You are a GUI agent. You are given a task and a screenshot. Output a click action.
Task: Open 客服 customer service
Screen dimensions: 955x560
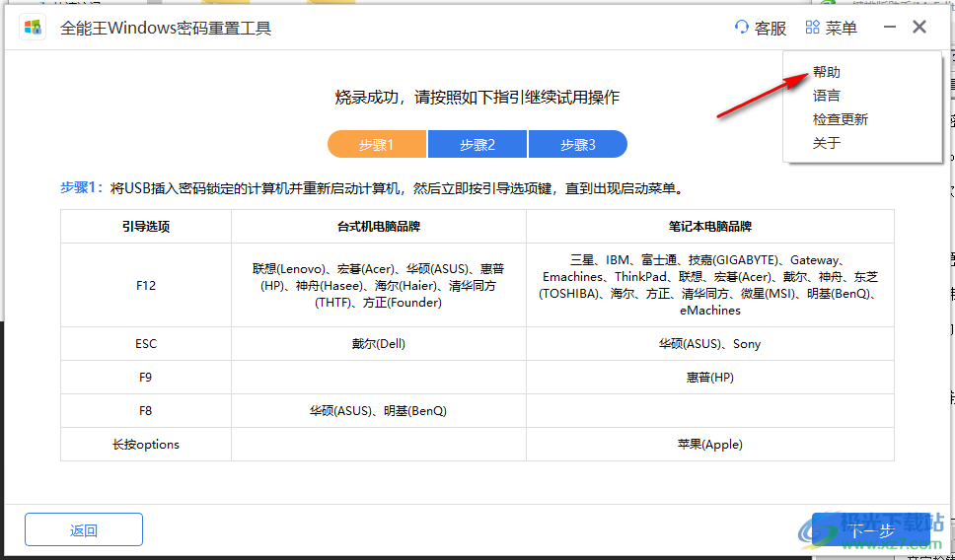pyautogui.click(x=761, y=28)
